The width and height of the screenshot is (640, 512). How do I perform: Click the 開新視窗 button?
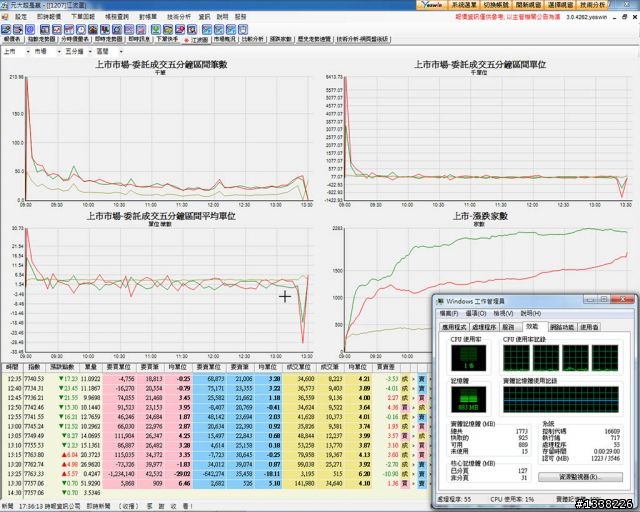pyautogui.click(x=528, y=5)
